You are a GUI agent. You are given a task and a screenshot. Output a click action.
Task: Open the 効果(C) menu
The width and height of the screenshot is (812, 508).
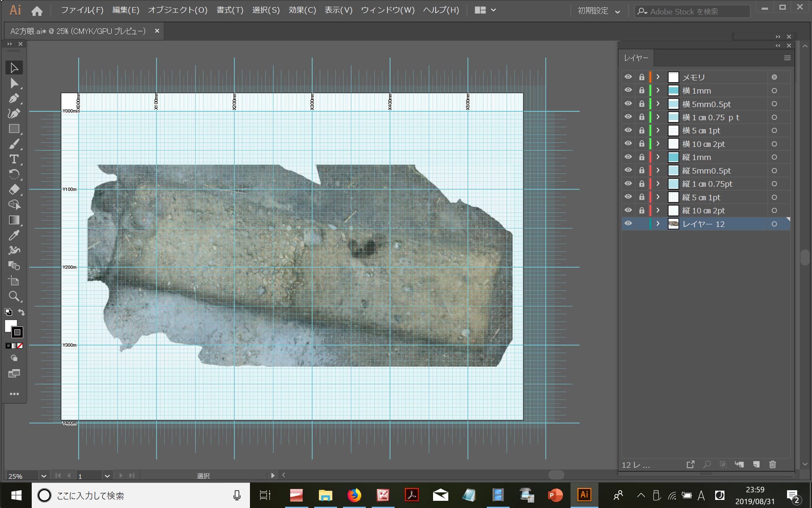point(302,10)
